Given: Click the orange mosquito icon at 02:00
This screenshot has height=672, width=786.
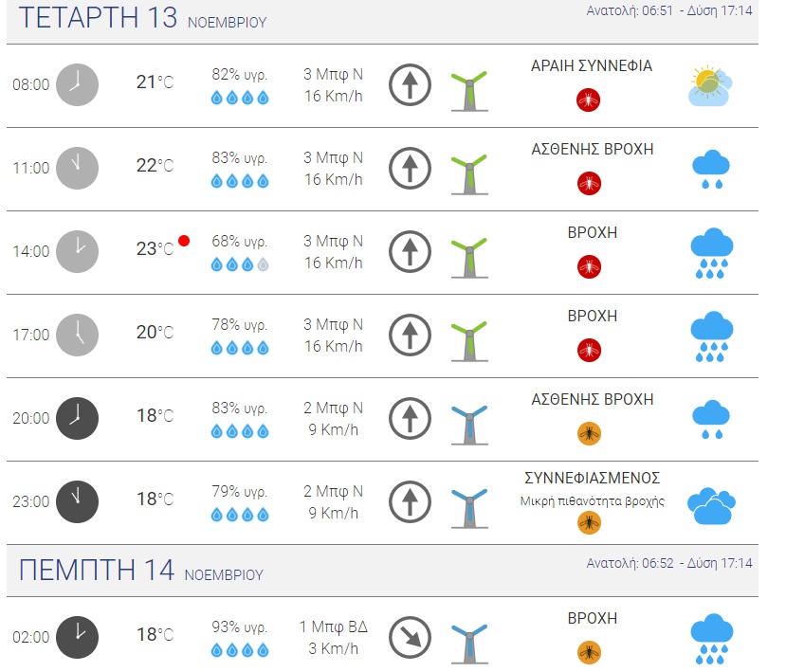Looking at the screenshot, I should tap(589, 652).
